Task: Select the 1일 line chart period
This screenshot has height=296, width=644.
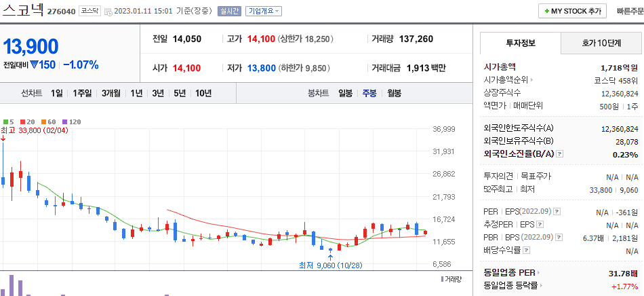Action: pyautogui.click(x=57, y=93)
